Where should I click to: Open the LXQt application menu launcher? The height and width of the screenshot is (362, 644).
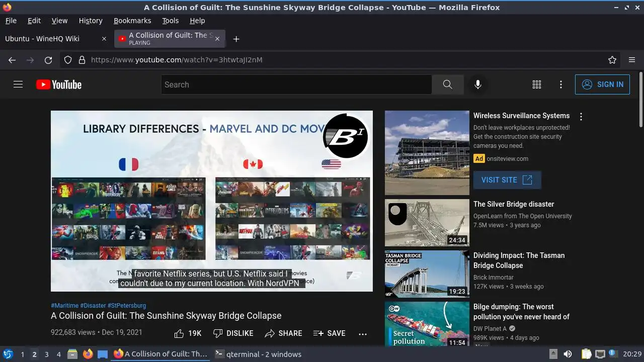(x=8, y=354)
